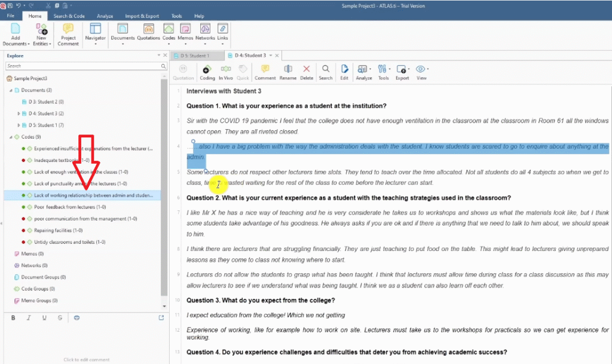Open the Networks manager in ribbon
This screenshot has height=364, width=612.
pyautogui.click(x=205, y=32)
